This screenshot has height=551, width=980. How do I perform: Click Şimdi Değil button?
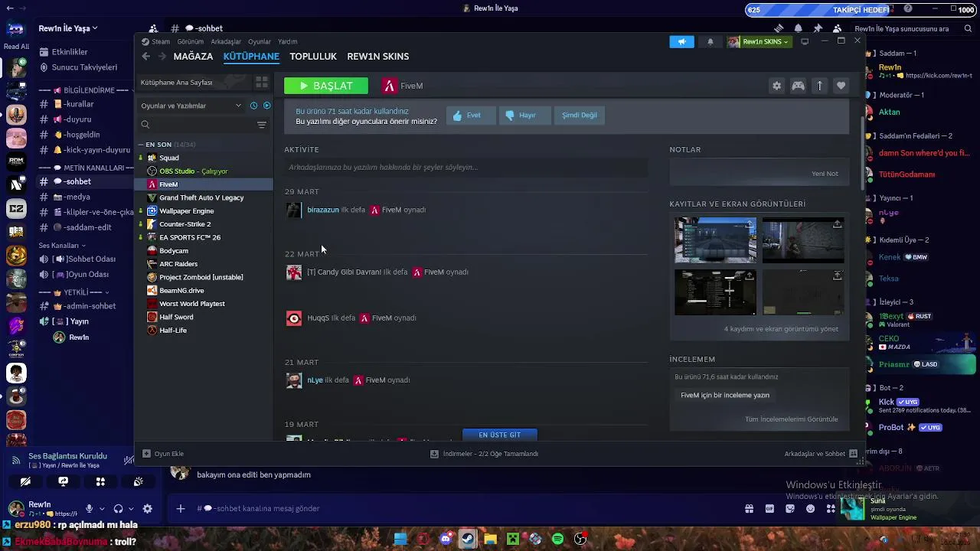pyautogui.click(x=579, y=116)
